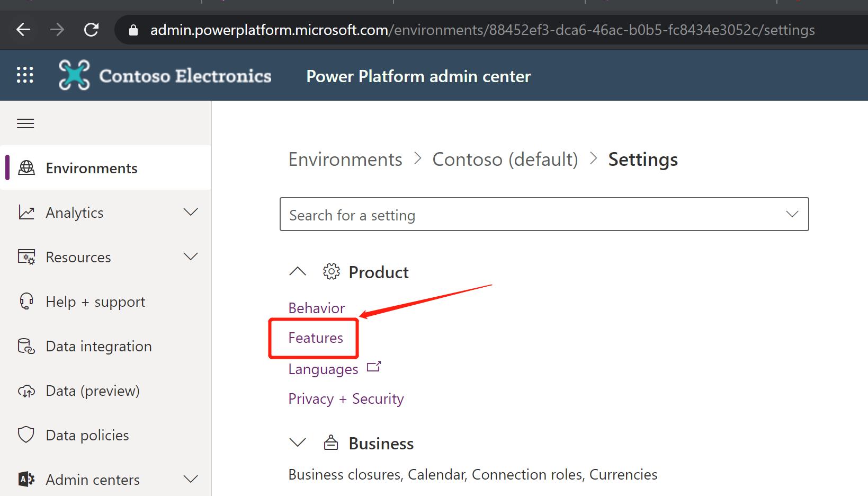This screenshot has width=868, height=496.
Task: Click Power Platform admin center title
Action: 418,76
